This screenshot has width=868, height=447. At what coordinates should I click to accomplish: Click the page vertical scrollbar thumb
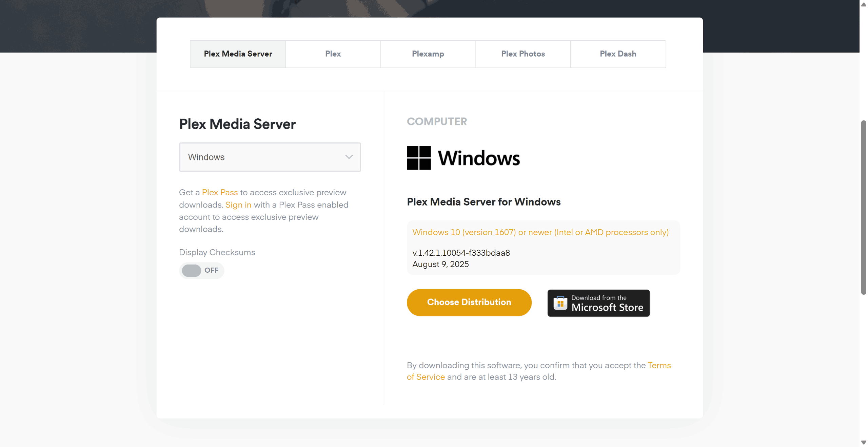[x=863, y=207]
